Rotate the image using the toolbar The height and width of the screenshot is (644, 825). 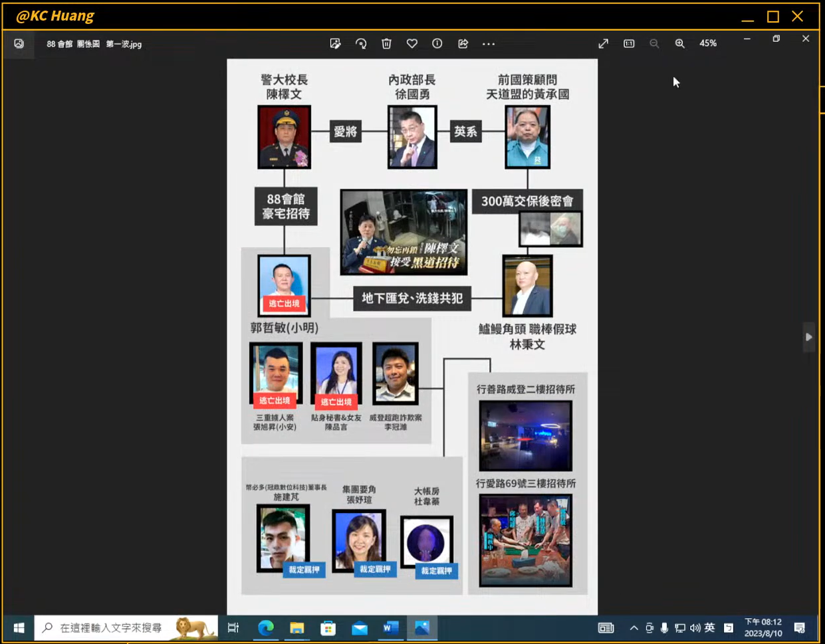pos(361,44)
